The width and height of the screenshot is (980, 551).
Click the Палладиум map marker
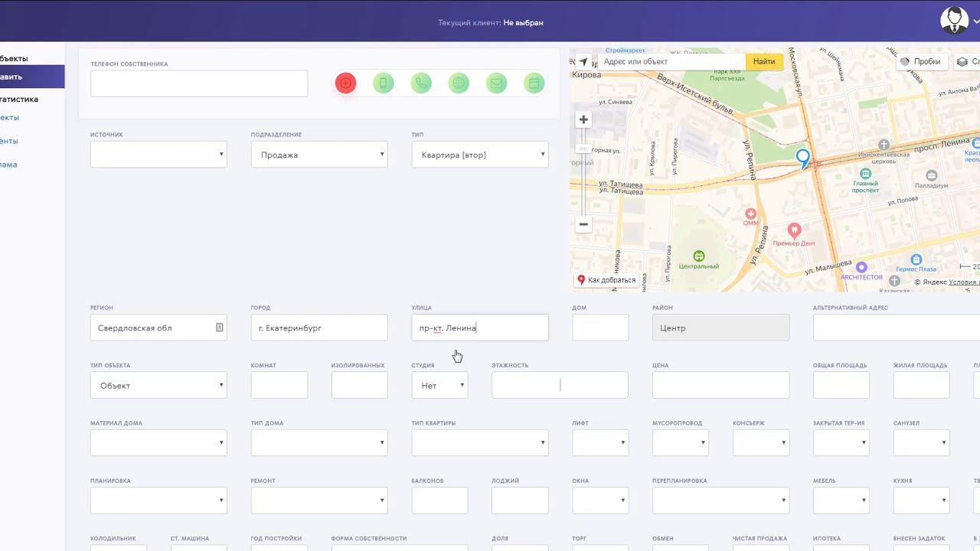pos(931,175)
